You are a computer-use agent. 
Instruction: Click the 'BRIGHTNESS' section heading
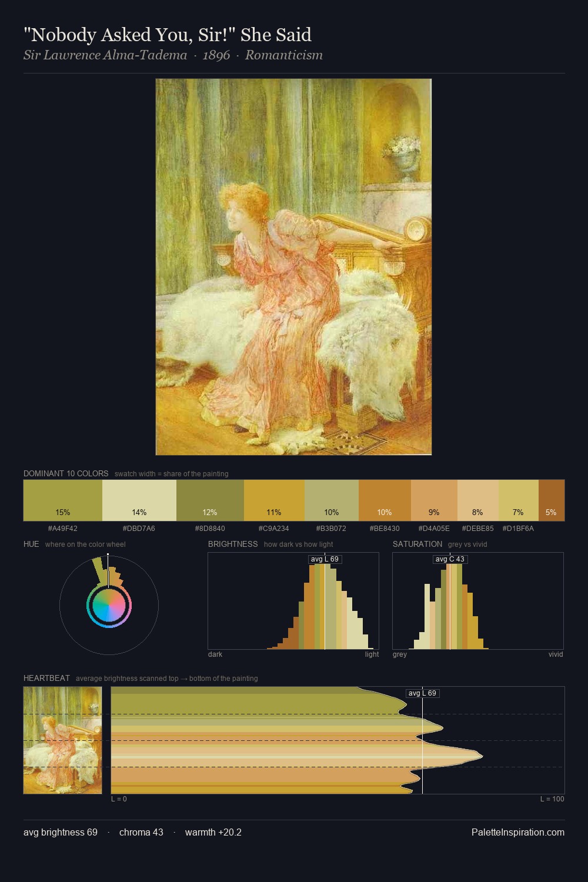pos(233,544)
